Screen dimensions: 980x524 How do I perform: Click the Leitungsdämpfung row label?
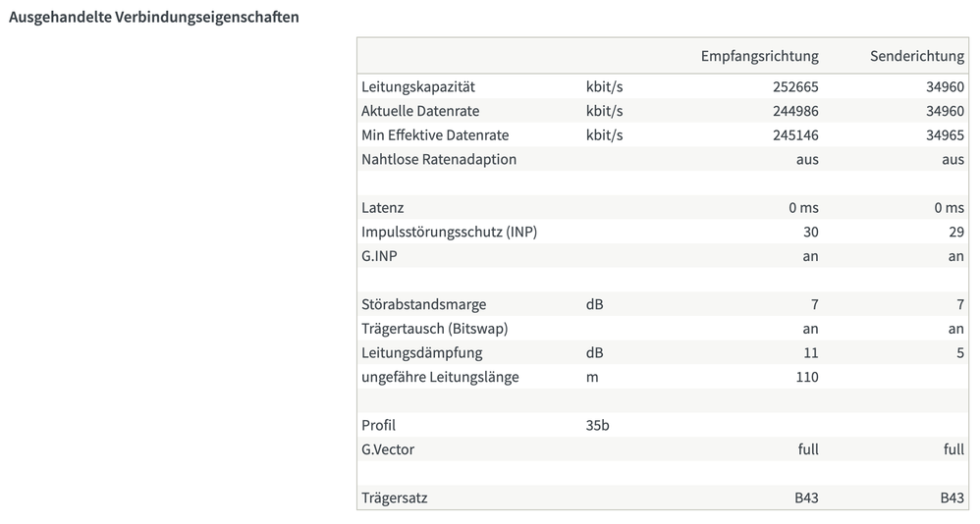pos(421,353)
